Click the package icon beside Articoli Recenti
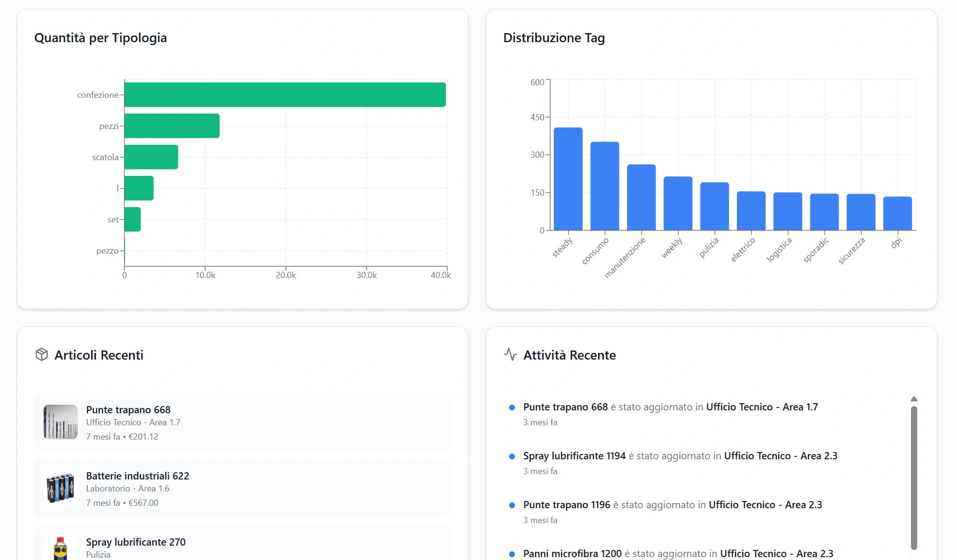This screenshot has width=957, height=560. (x=42, y=355)
